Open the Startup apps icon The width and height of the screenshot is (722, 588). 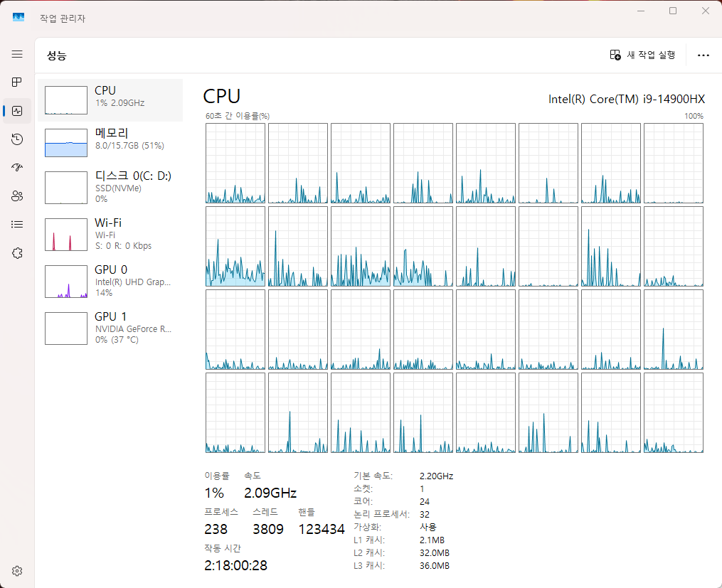17,168
